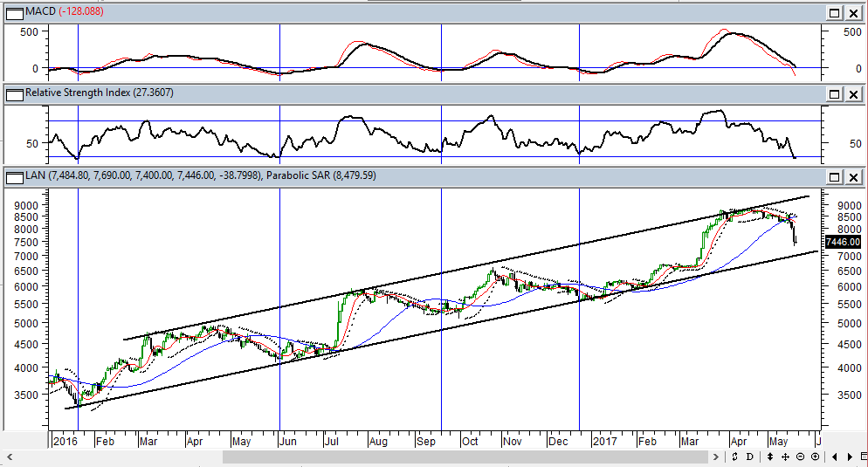Click the rescale Y-axis double-arrow icon

point(770,457)
